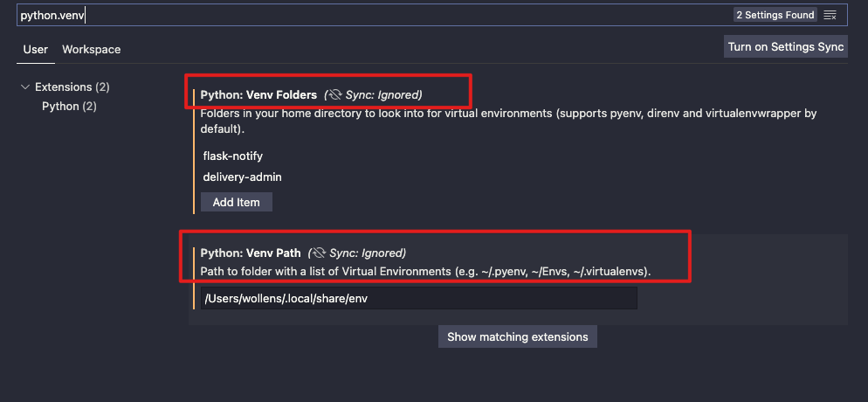Open the Workspace settings tab

click(x=91, y=49)
